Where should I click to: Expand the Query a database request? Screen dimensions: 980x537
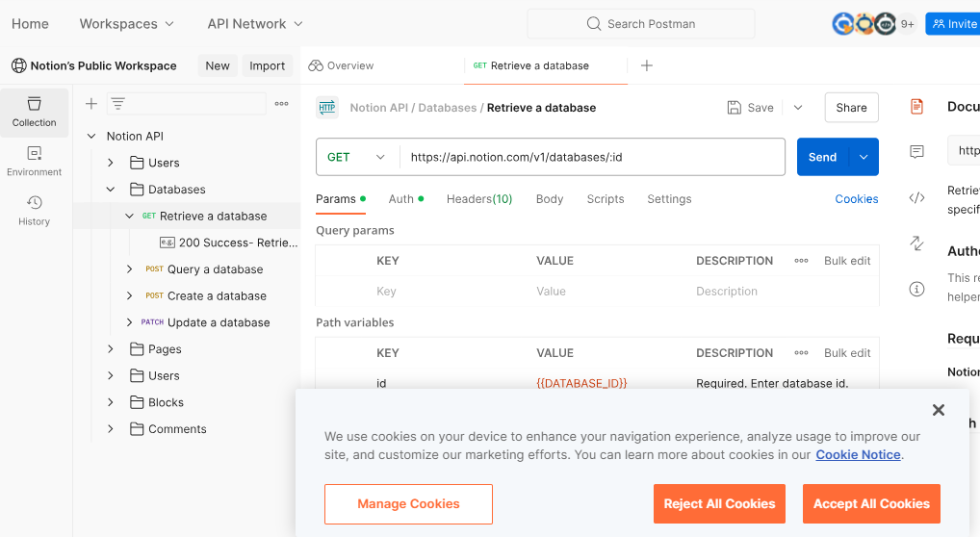(129, 268)
